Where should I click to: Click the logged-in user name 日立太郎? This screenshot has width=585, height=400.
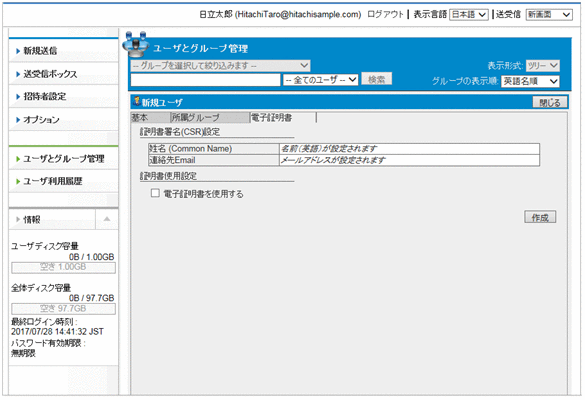point(216,15)
